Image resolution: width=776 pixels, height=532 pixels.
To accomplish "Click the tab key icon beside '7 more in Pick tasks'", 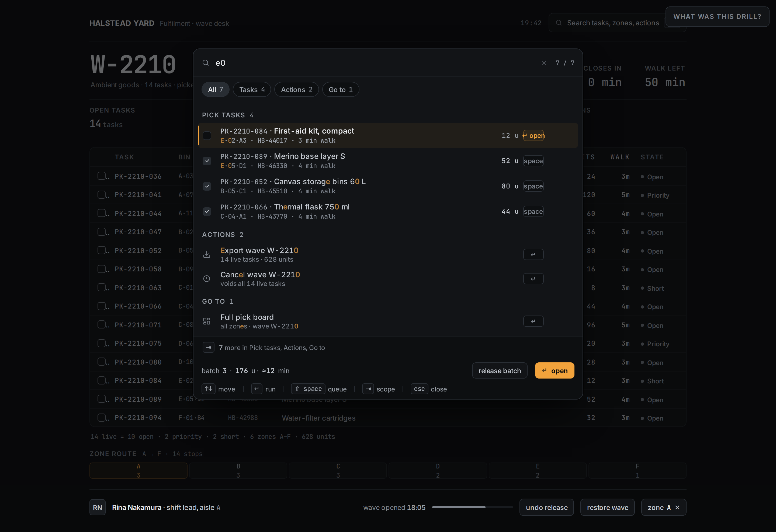I will [x=208, y=348].
